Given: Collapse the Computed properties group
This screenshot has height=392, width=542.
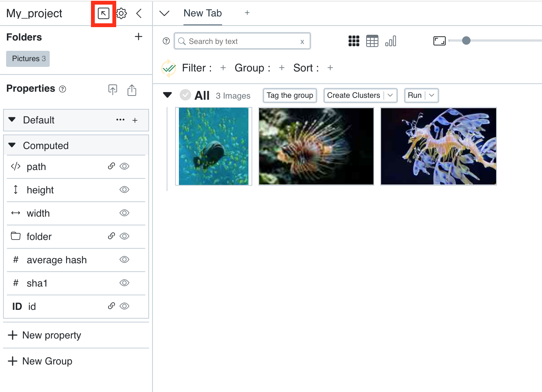Looking at the screenshot, I should tap(12, 145).
